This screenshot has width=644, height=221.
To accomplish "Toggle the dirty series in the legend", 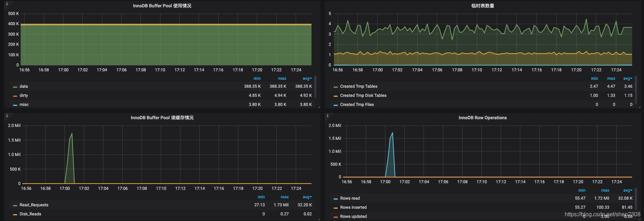I will tap(23, 95).
